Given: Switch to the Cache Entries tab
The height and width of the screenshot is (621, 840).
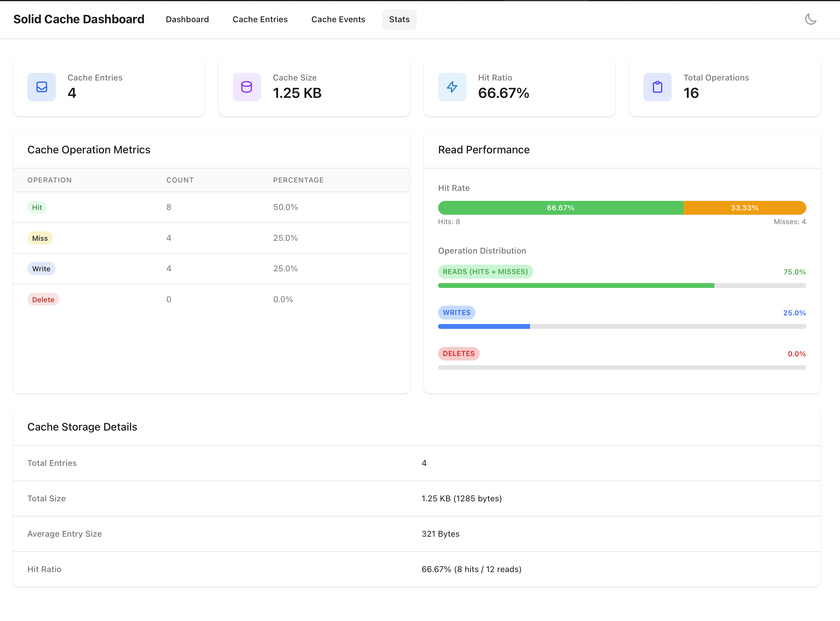Looking at the screenshot, I should point(260,19).
